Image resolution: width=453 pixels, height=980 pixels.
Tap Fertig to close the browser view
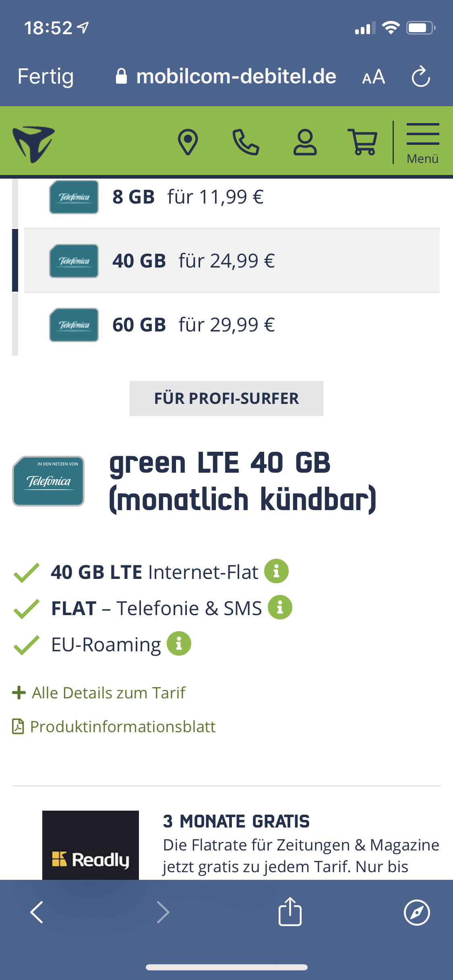click(x=46, y=76)
